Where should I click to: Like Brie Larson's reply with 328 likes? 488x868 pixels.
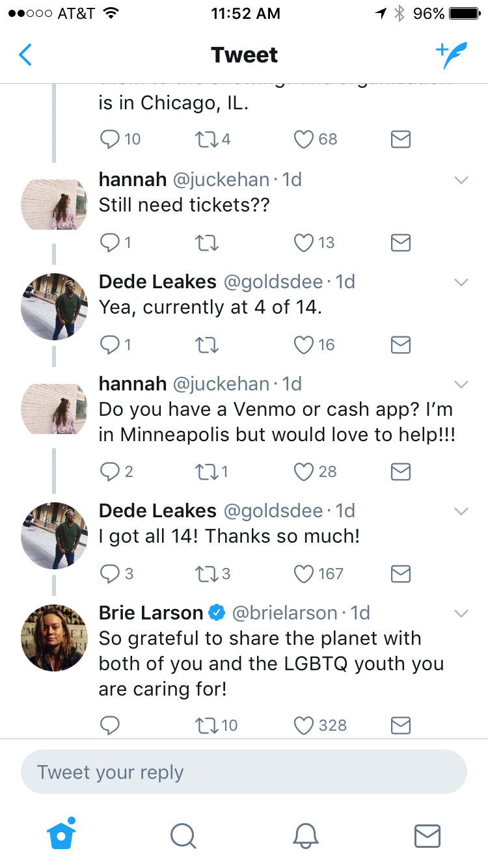coord(304,725)
